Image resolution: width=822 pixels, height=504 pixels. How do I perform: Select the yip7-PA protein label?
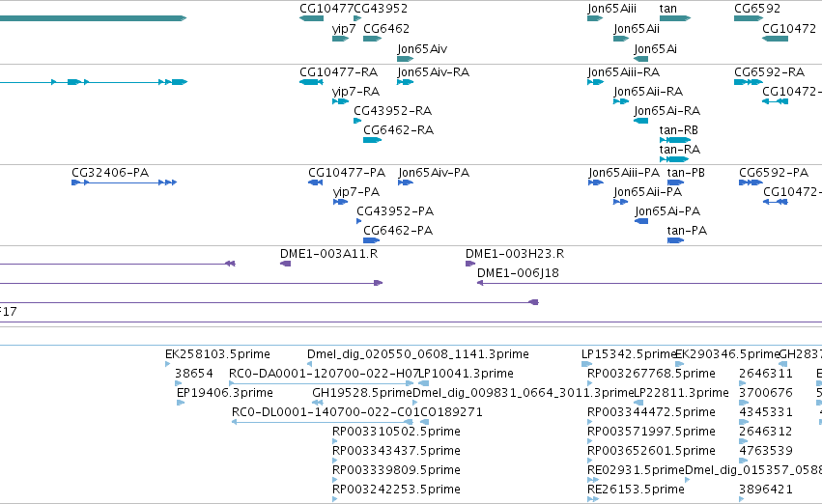coord(356,192)
